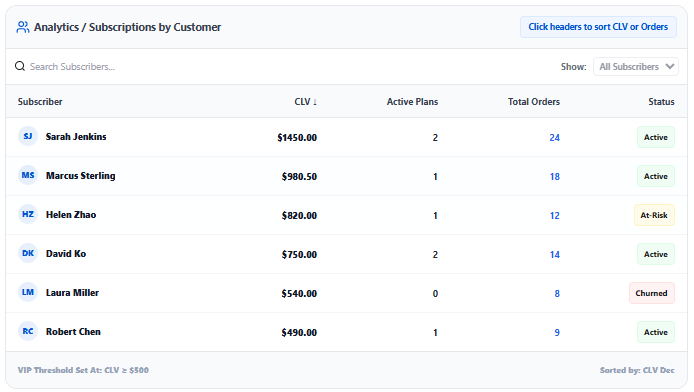Click the MS avatar for Marcus Sterling
The width and height of the screenshot is (694, 392).
coord(28,175)
